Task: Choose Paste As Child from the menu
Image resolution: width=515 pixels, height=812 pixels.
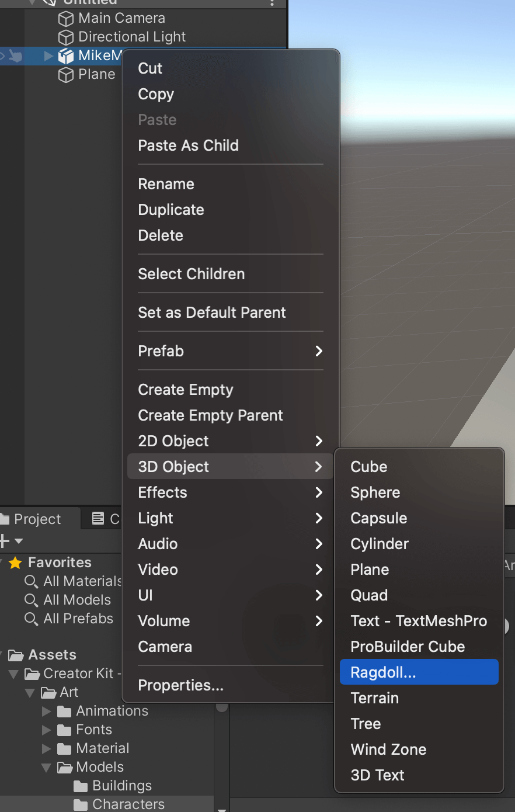Action: tap(188, 145)
